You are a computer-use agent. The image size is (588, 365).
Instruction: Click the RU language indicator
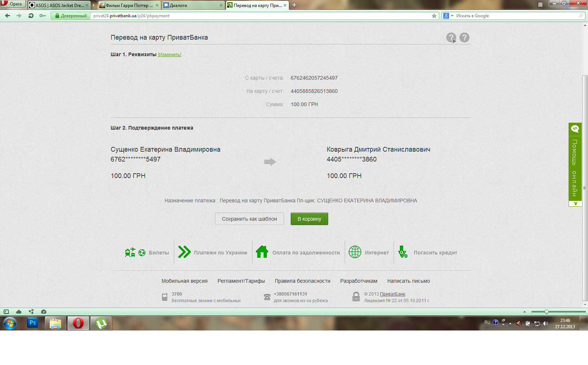coord(487,322)
